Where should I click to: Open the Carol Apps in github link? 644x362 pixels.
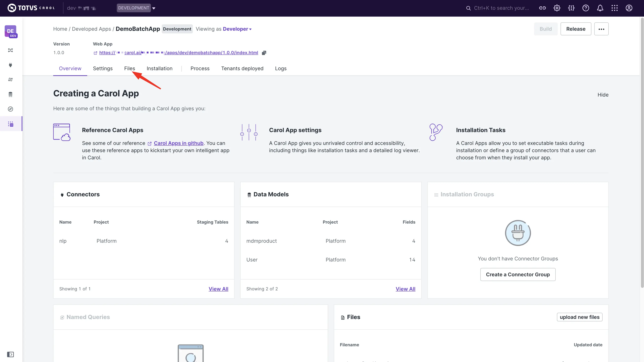click(178, 143)
